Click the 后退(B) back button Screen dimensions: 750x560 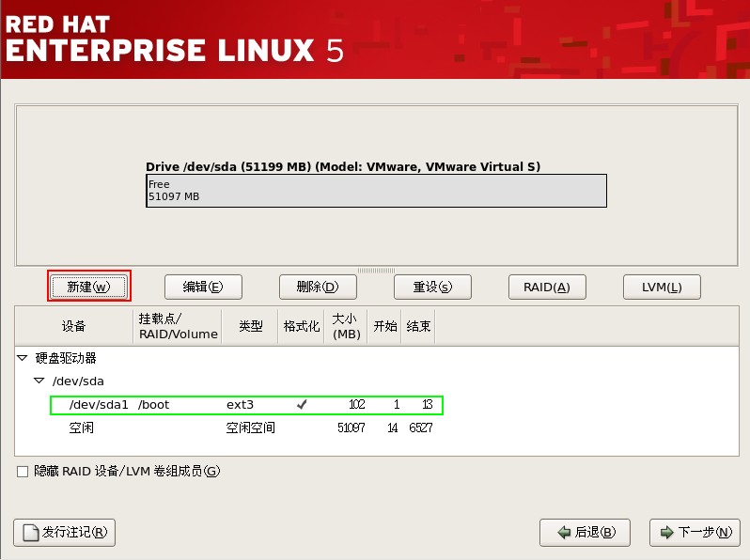585,532
